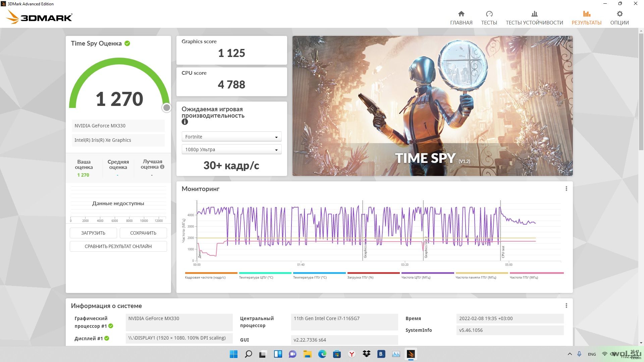644x362 pixels.
Task: Toggle Загрузка ГПУ legend series
Action: point(373,276)
